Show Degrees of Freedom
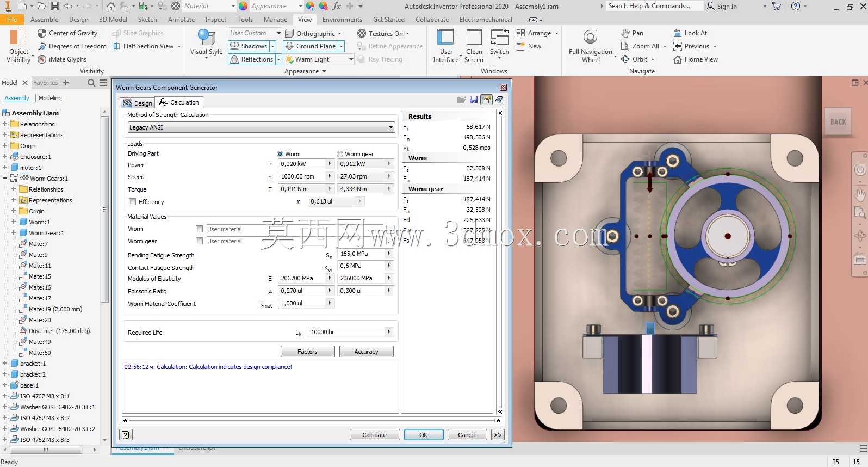This screenshot has height=467, width=868. tap(72, 46)
